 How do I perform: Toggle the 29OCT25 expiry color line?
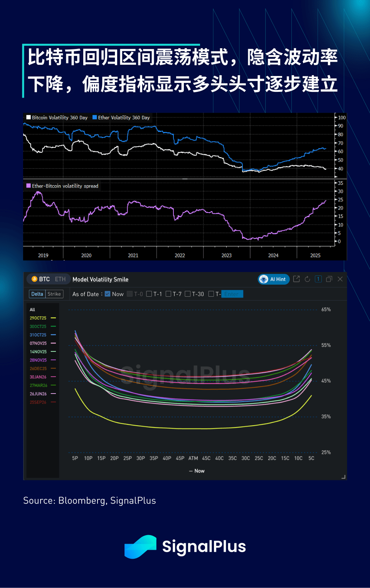[54, 318]
